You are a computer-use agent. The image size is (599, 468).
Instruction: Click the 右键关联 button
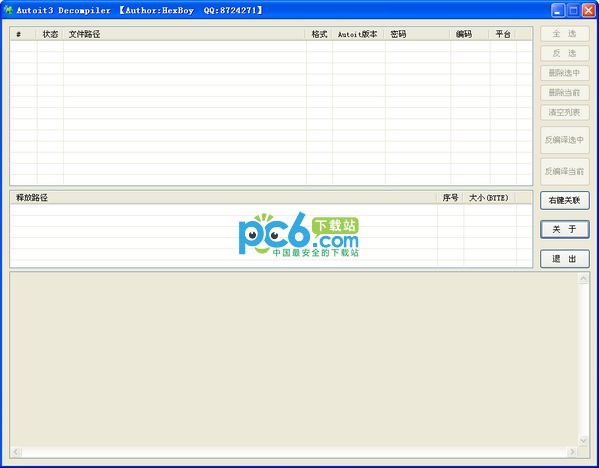click(x=565, y=200)
